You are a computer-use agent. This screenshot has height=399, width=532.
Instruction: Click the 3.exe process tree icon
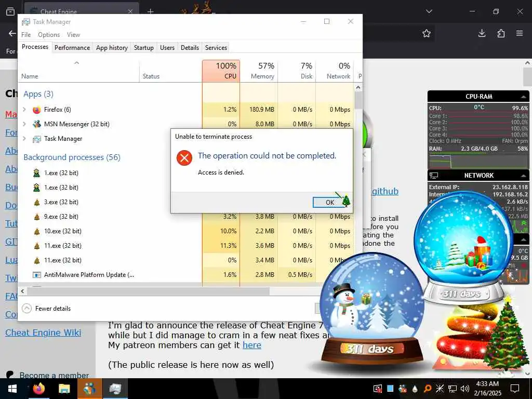coord(37,202)
